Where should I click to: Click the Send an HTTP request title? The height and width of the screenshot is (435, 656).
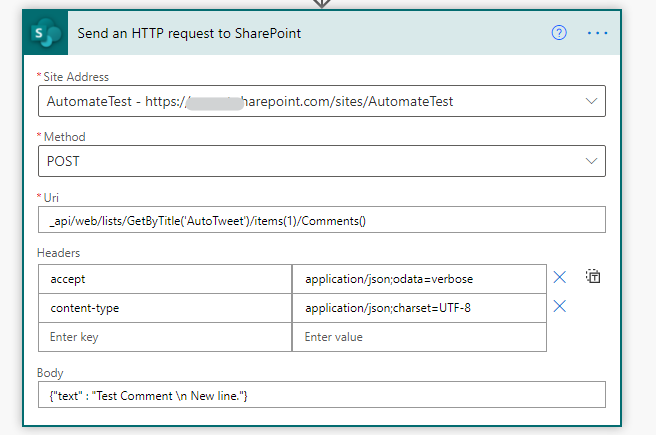point(189,33)
